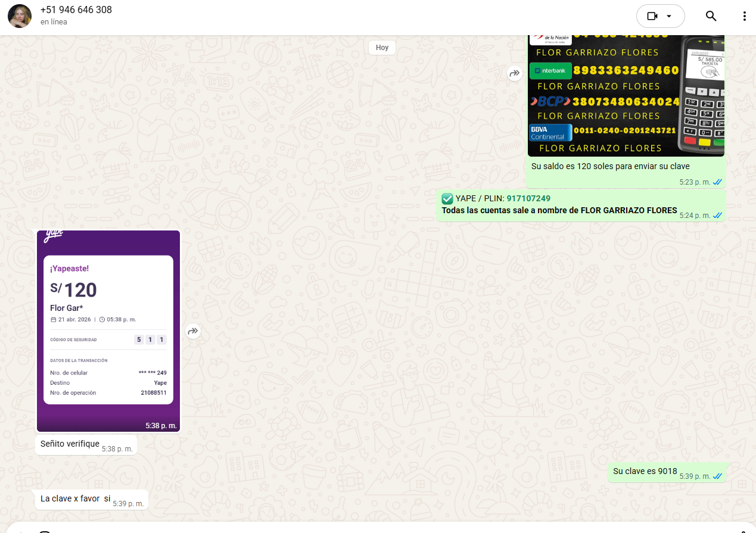Start a video call with the contact
This screenshot has width=756, height=533.
point(652,16)
